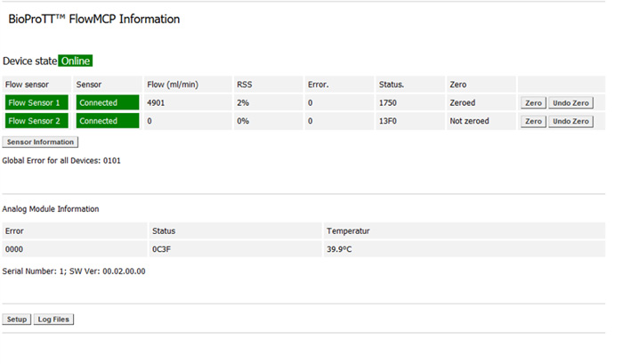This screenshot has height=364, width=623.
Task: Open the Sensor Information page
Action: click(40, 142)
